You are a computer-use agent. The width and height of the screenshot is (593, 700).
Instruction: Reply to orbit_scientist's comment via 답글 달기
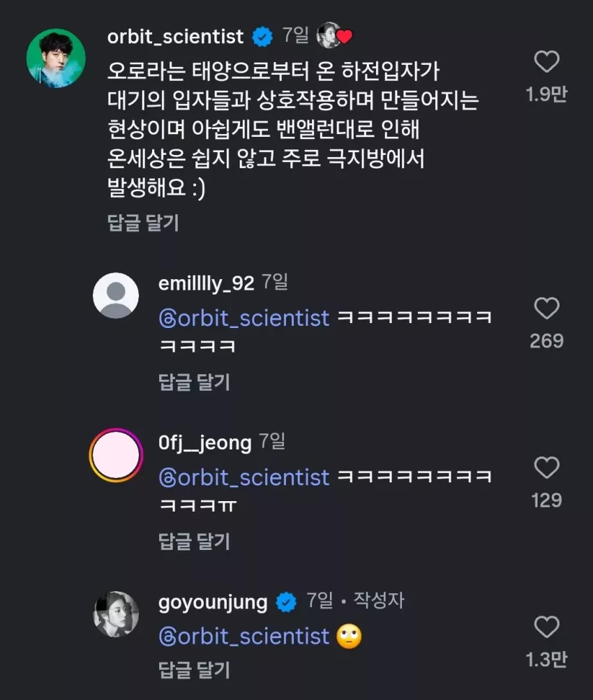143,223
